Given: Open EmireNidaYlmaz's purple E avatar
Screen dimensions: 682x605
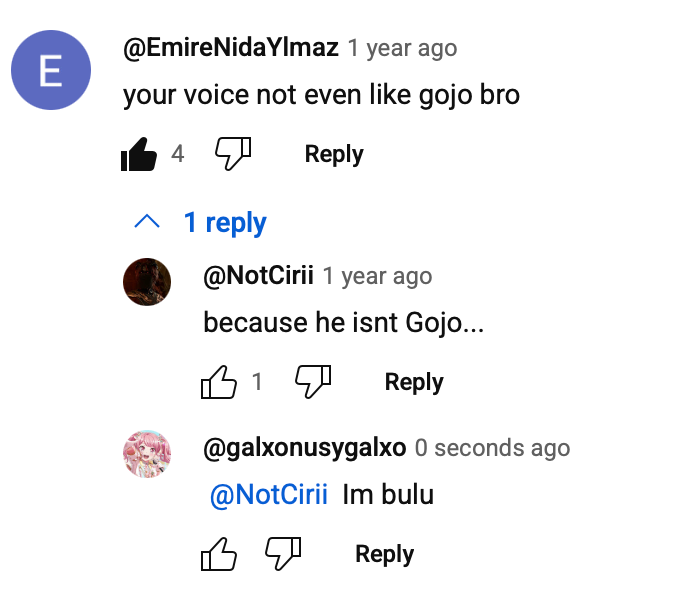Looking at the screenshot, I should tap(51, 70).
